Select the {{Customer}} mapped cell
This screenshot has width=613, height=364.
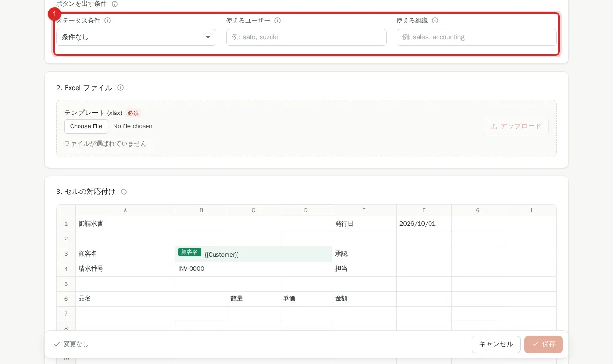pyautogui.click(x=254, y=254)
